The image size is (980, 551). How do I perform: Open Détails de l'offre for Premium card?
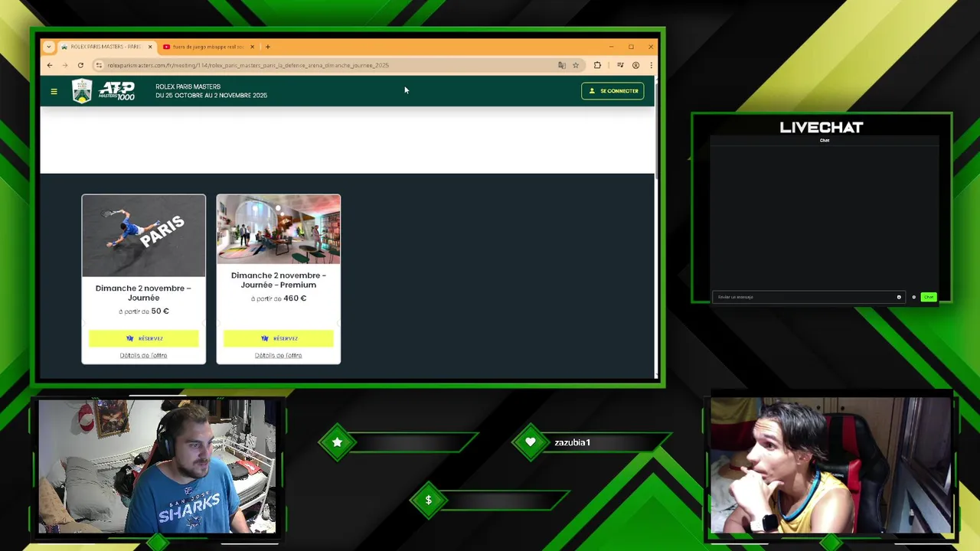[x=278, y=355]
